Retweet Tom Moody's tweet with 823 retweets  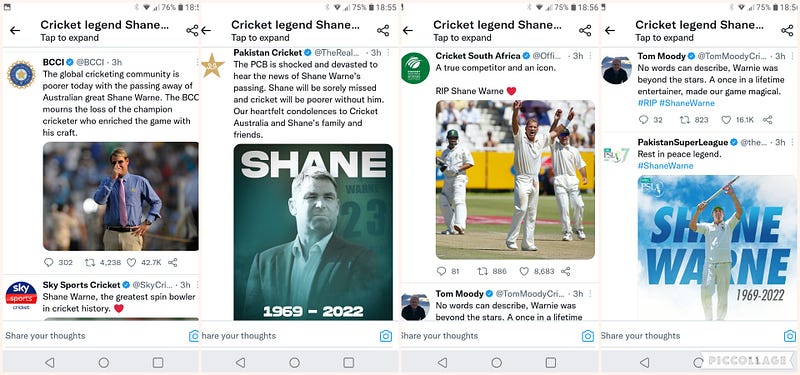[685, 120]
